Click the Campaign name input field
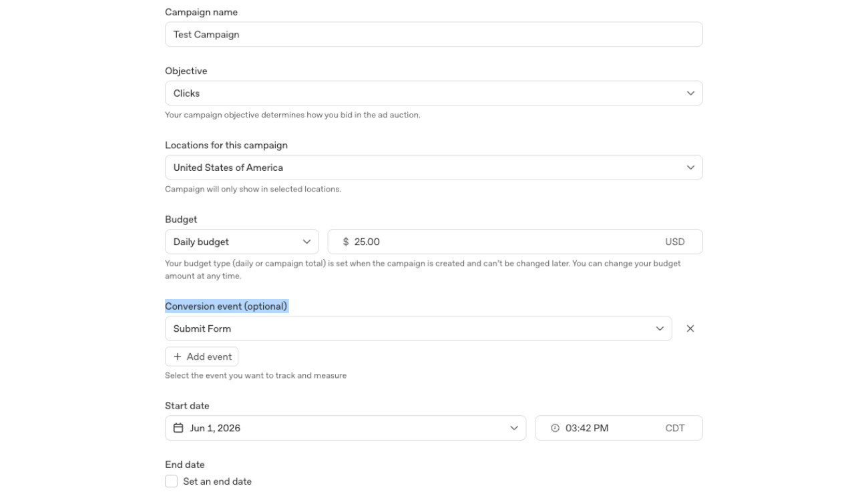The image size is (868, 494). pyautogui.click(x=433, y=34)
